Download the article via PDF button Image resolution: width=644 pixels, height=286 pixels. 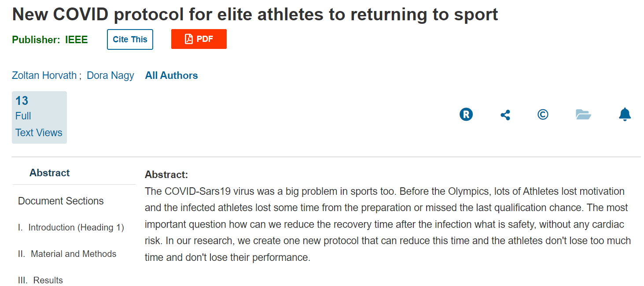pos(199,39)
